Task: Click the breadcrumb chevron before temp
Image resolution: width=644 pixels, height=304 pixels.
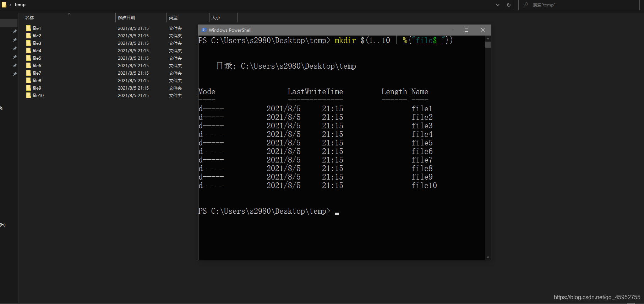Action: (x=10, y=5)
